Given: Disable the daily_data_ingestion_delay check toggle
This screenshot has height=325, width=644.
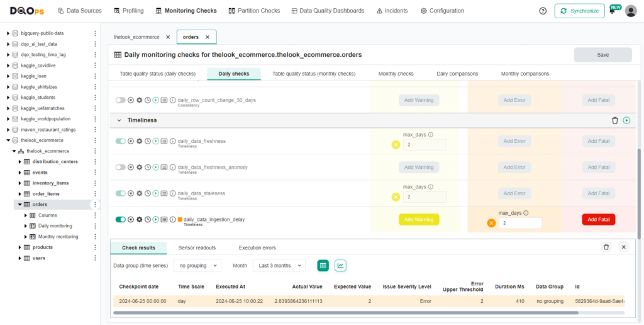Looking at the screenshot, I should point(121,220).
